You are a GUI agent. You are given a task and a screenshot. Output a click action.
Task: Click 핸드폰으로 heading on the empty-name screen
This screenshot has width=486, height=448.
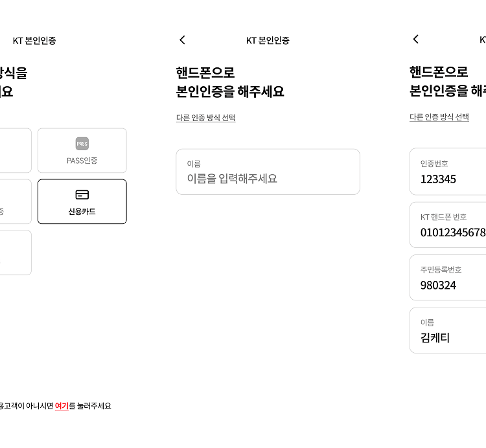click(x=205, y=73)
